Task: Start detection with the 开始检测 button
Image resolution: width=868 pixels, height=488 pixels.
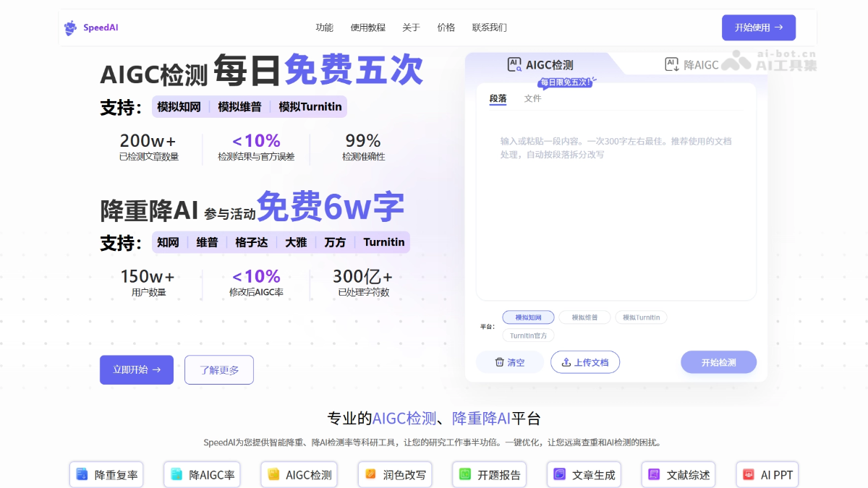Action: click(x=718, y=362)
